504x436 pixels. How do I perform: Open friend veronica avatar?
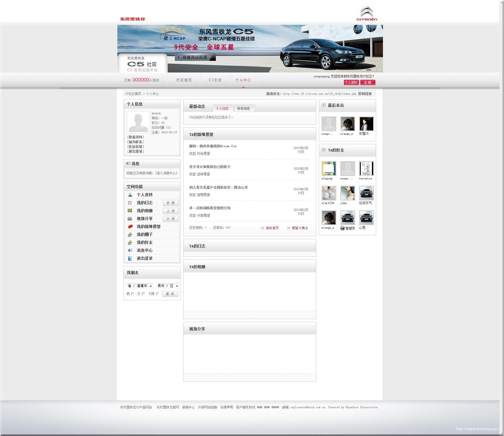366,169
